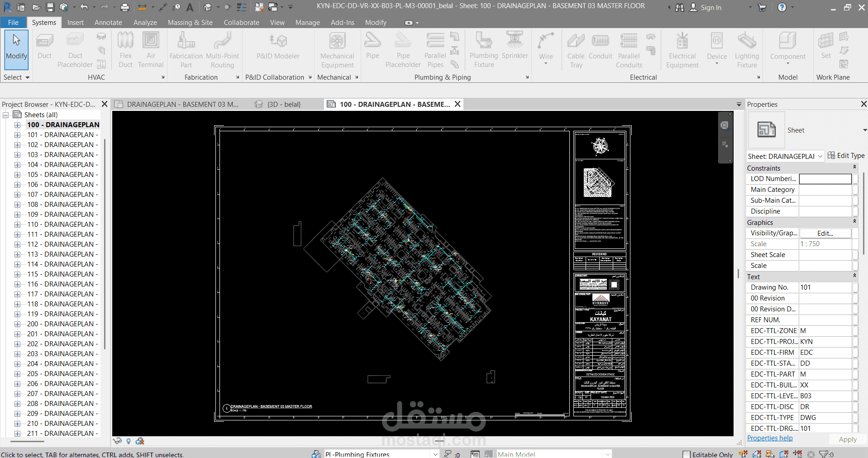The image size is (868, 458).
Task: Open the Properties help link
Action: [769, 438]
